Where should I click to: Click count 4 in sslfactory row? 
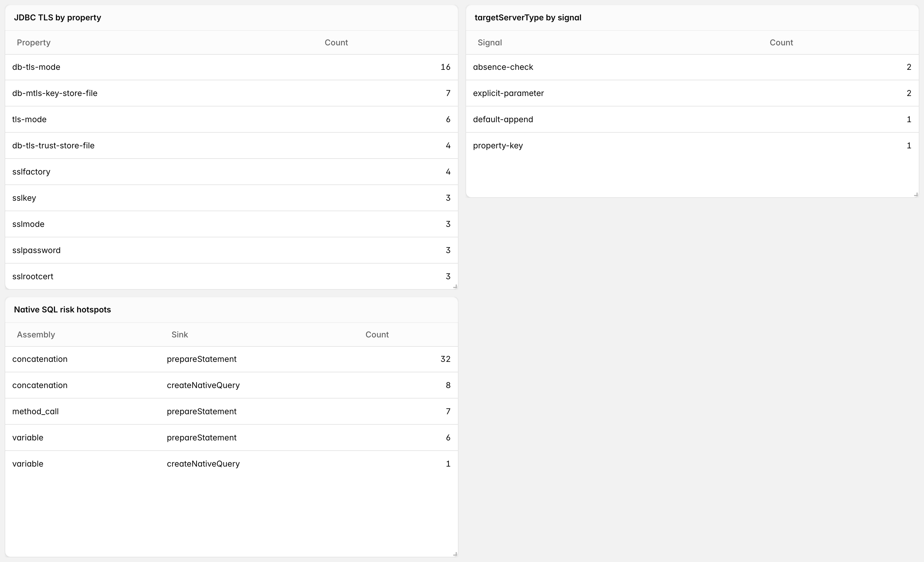448,172
